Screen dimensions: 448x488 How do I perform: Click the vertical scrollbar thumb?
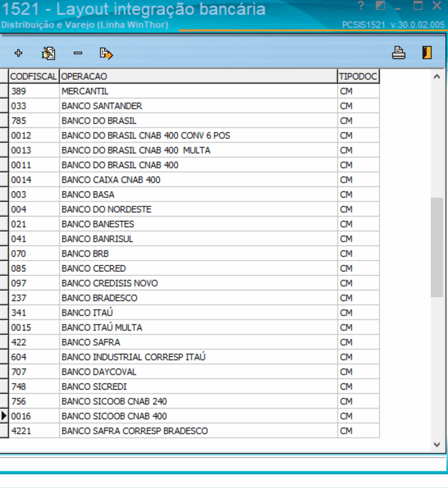[437, 247]
